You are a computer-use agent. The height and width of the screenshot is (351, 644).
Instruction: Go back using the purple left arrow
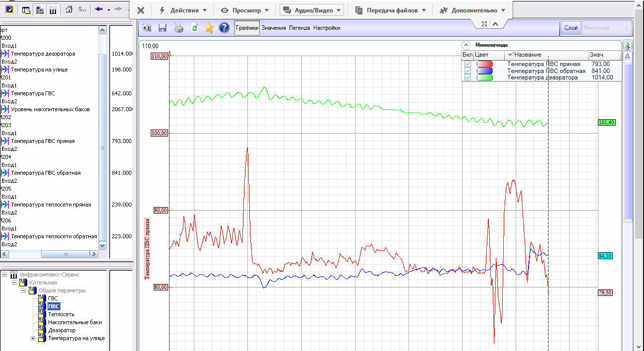click(x=99, y=9)
